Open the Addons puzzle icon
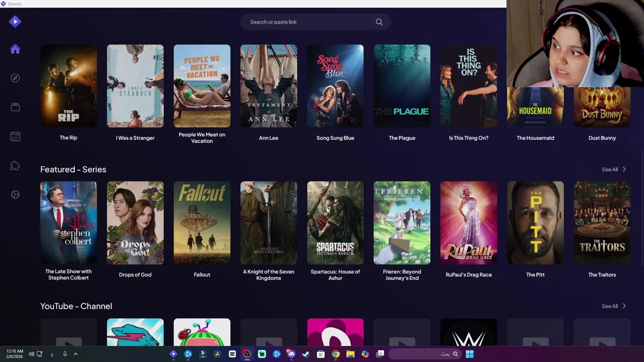Screen dimensions: 644x362 pos(15,165)
